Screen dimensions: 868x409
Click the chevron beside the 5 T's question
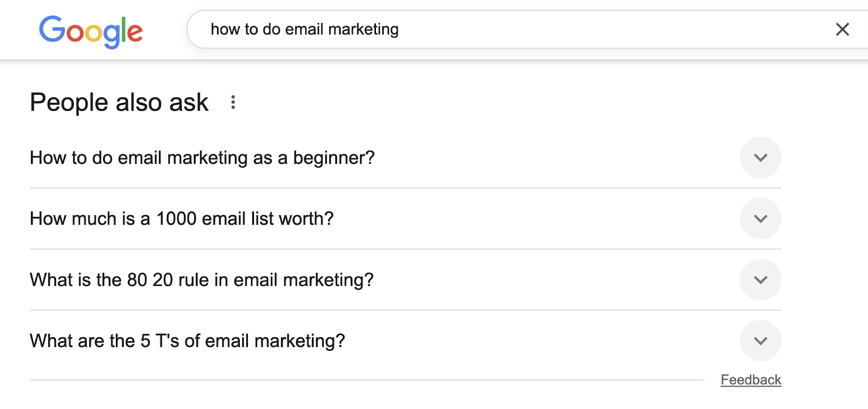[761, 341]
